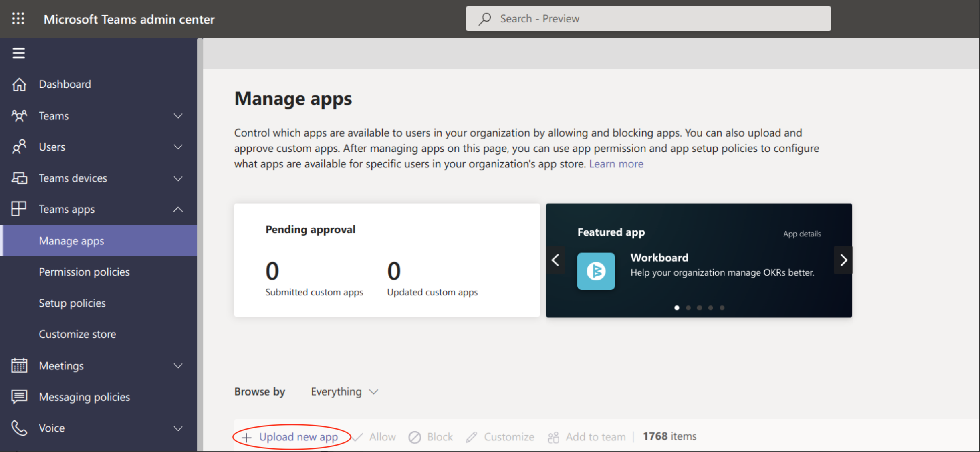980x452 pixels.
Task: Collapse the Teams apps section chevron
Action: coord(178,209)
